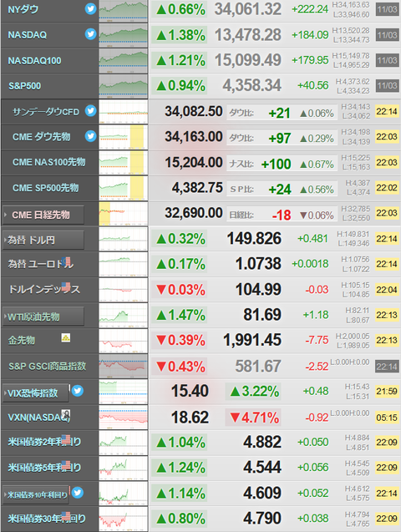Click the ▼4.71% change on VXN row
The width and height of the screenshot is (401, 532).
[x=254, y=418]
